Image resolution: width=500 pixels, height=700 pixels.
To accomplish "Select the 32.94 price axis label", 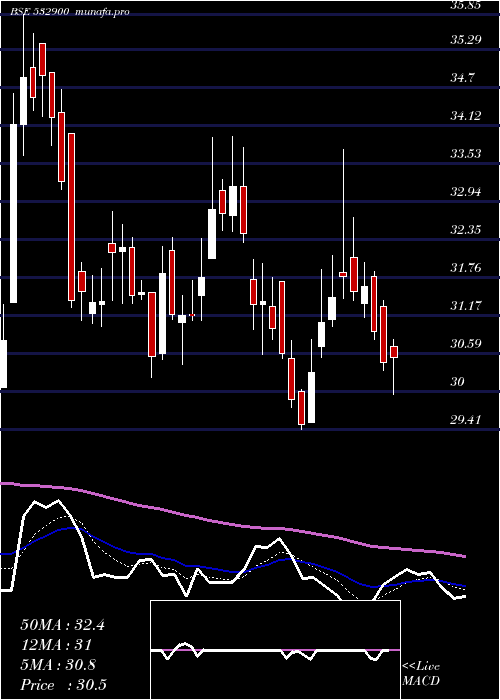I will (x=465, y=192).
